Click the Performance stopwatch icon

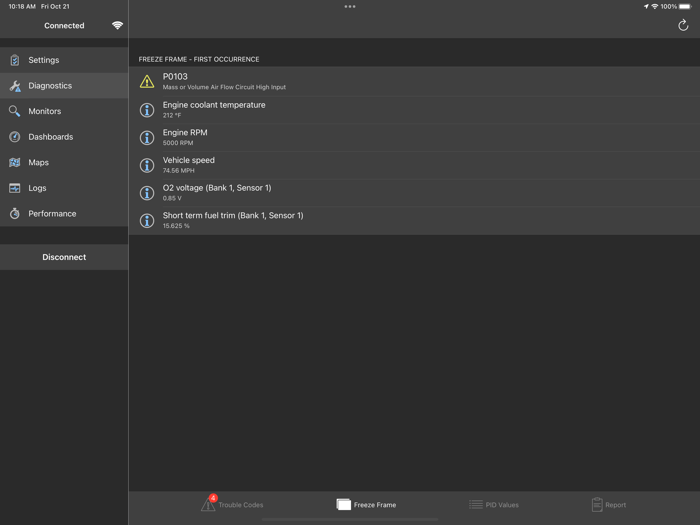click(15, 213)
